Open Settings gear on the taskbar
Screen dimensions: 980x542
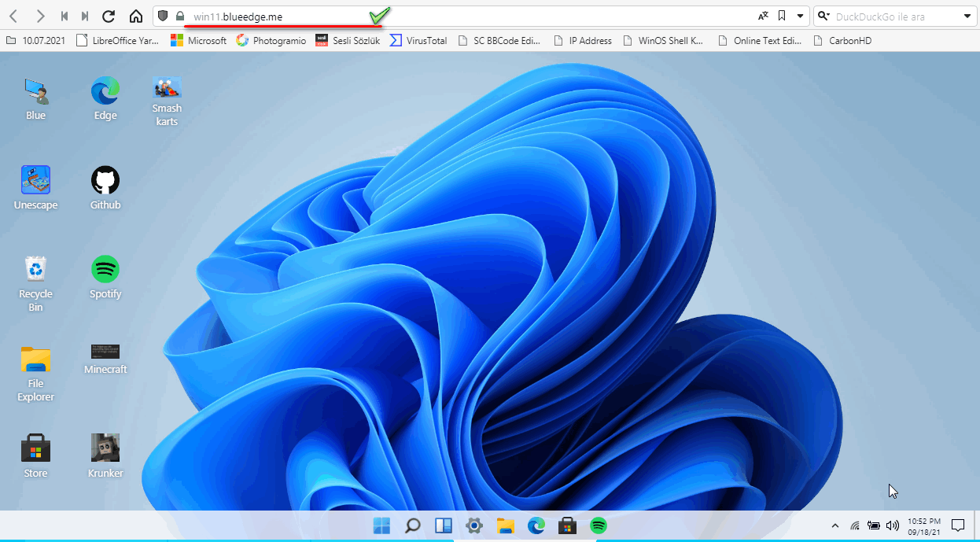(473, 525)
